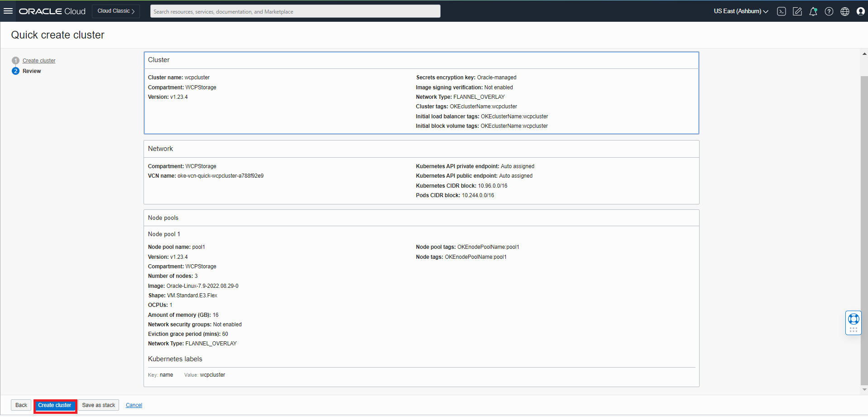This screenshot has width=868, height=417.
Task: Select shape value VM.Standard.E3.Flex
Action: [192, 296]
